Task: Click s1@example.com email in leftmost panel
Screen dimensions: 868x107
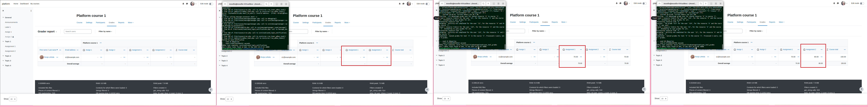Action: click(72, 57)
